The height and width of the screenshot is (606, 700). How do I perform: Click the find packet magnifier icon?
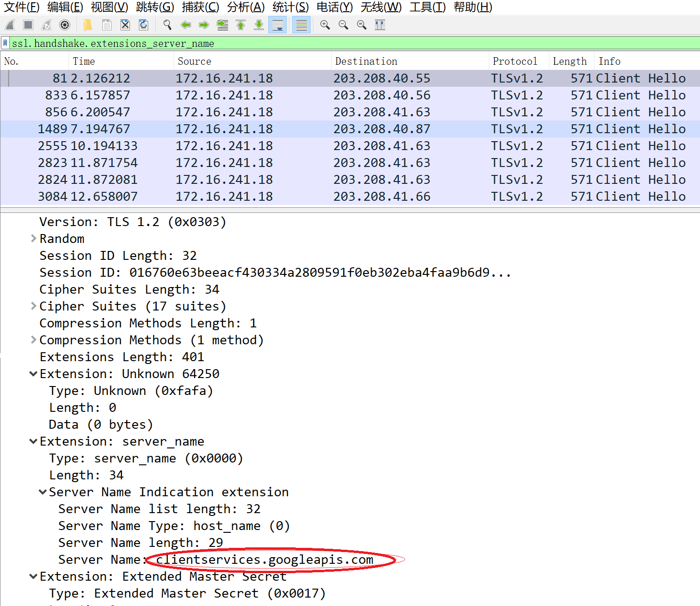[x=167, y=25]
